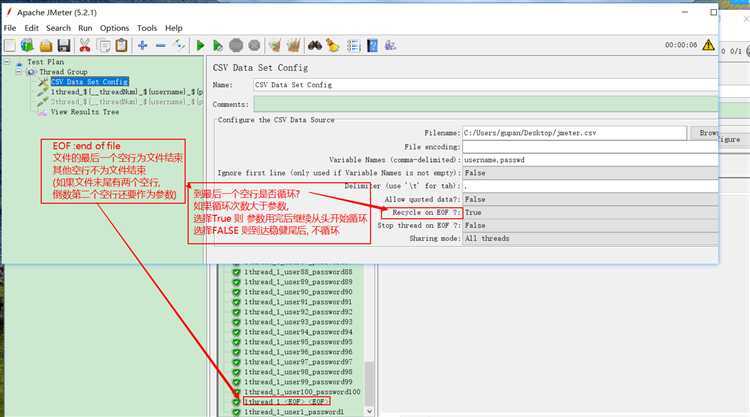Open Ignore first line dropdown
This screenshot has width=750, height=417.
[590, 173]
